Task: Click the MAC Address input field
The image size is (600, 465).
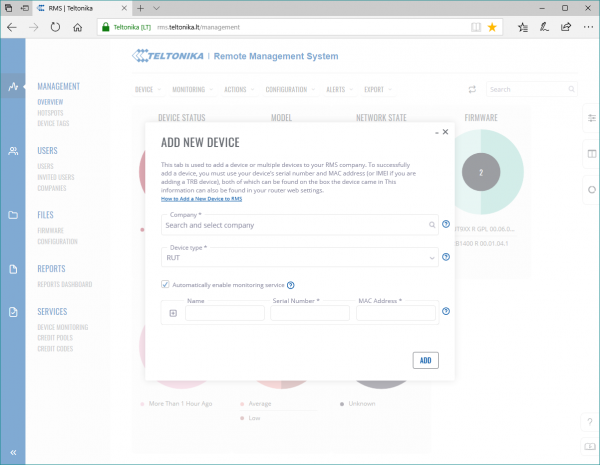Action: point(396,313)
